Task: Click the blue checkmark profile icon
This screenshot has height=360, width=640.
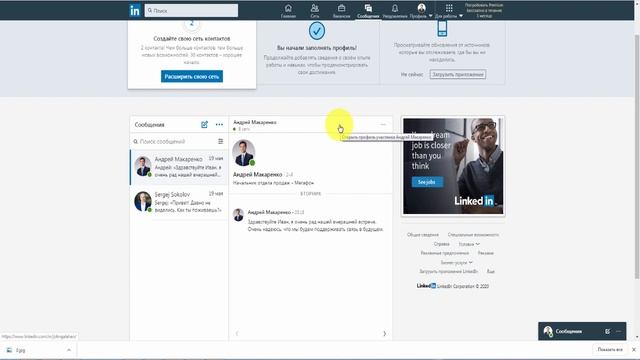Action: pos(317,31)
